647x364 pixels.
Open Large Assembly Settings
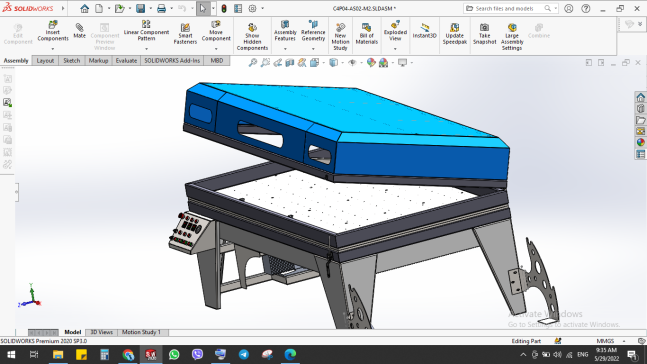click(512, 37)
